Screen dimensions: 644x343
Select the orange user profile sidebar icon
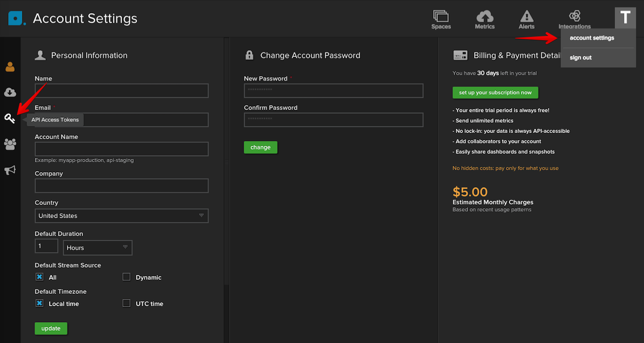tap(10, 67)
